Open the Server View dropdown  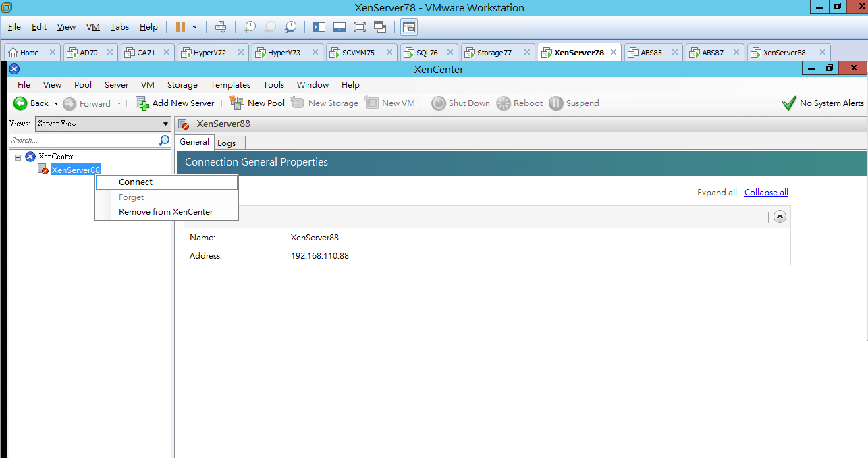coord(103,124)
